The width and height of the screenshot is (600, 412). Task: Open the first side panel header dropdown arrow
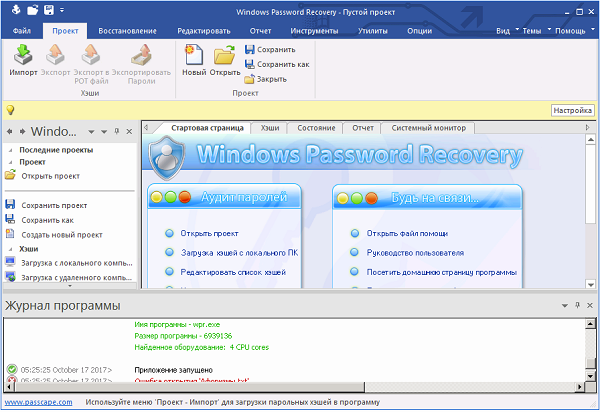(x=91, y=132)
